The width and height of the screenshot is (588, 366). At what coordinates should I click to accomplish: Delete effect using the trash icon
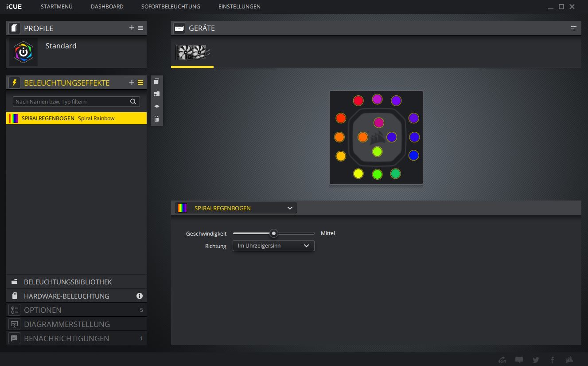156,119
